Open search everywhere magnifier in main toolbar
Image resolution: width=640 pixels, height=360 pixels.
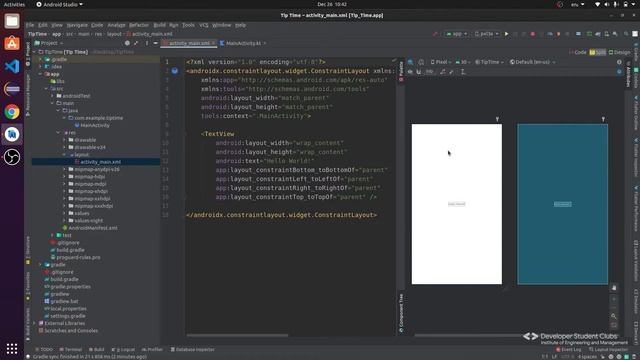point(626,34)
